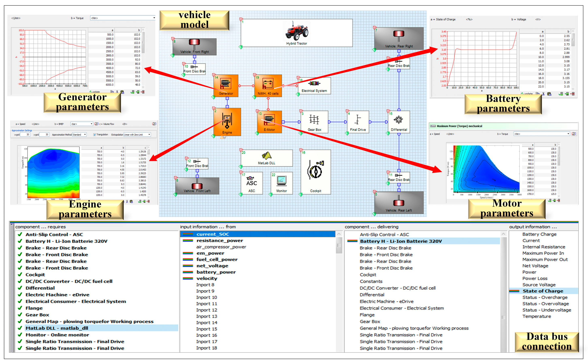Select MatLab DLL - matlab_dll component row
588x364 pixels.
coord(57,328)
